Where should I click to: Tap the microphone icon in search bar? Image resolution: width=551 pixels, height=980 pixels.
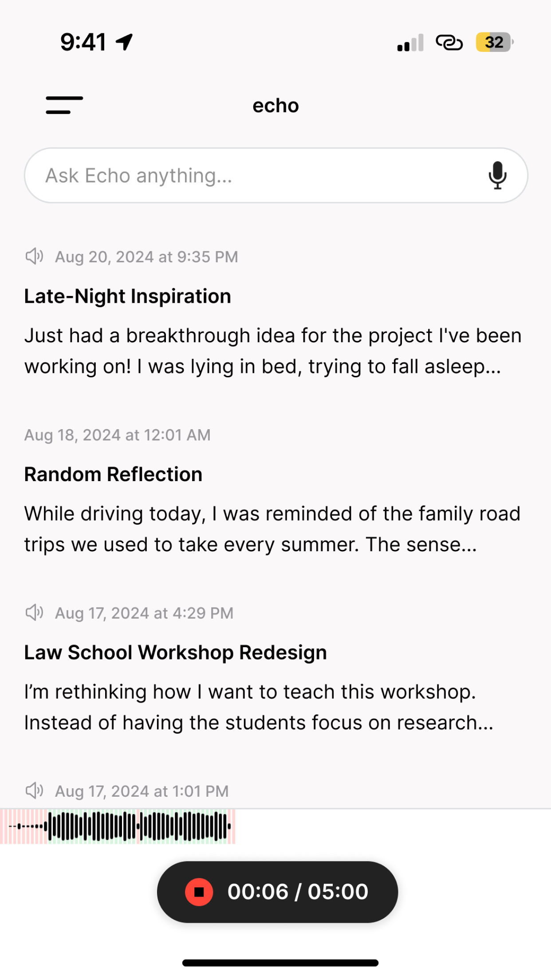pos(497,175)
